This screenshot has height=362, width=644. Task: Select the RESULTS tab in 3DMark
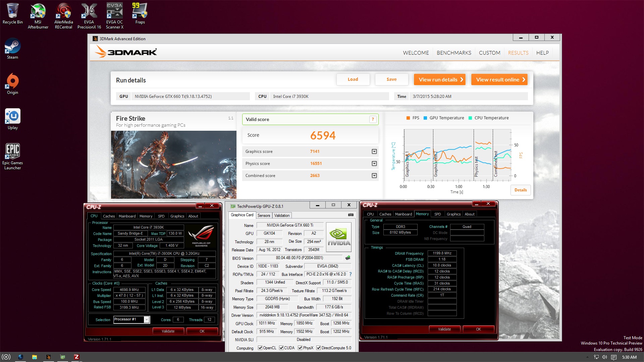click(x=518, y=53)
